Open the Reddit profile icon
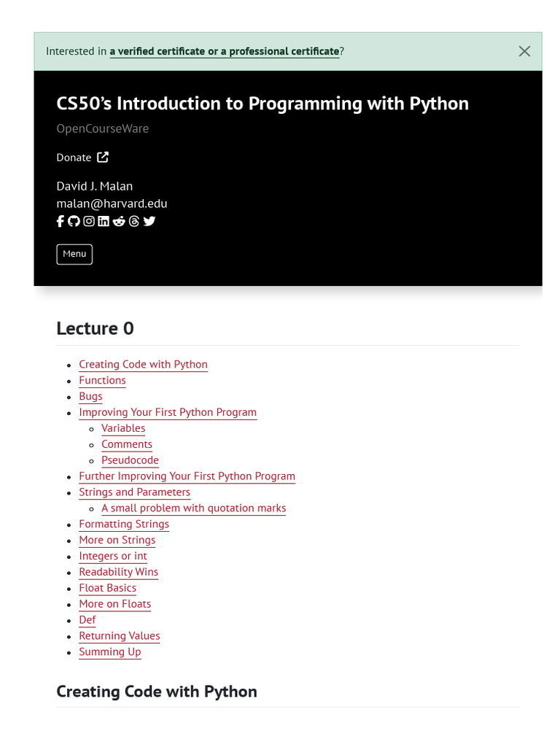This screenshot has width=560, height=747. tap(119, 221)
